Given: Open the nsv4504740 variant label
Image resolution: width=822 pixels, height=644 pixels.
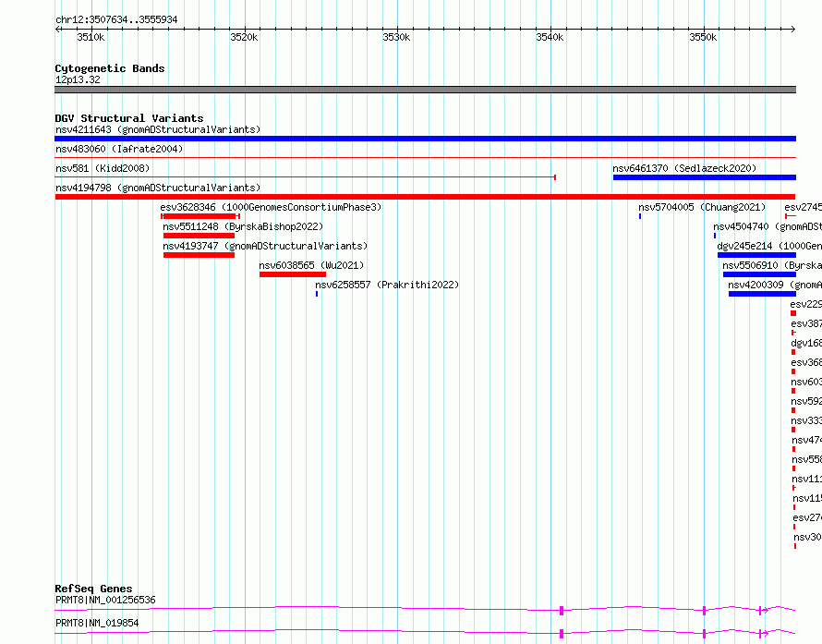Looking at the screenshot, I should click(x=767, y=226).
